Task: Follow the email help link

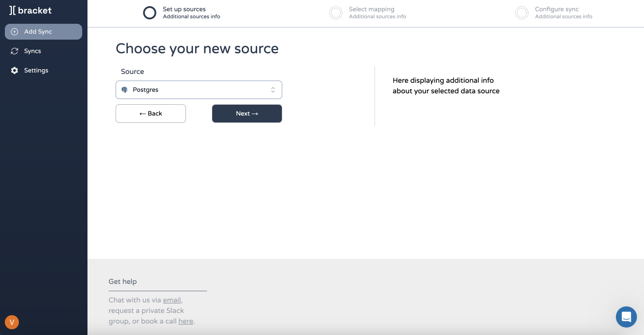Action: (x=172, y=300)
